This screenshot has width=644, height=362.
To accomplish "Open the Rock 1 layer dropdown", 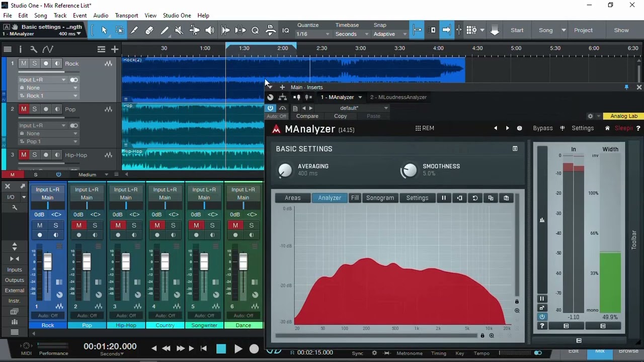I will [48, 96].
